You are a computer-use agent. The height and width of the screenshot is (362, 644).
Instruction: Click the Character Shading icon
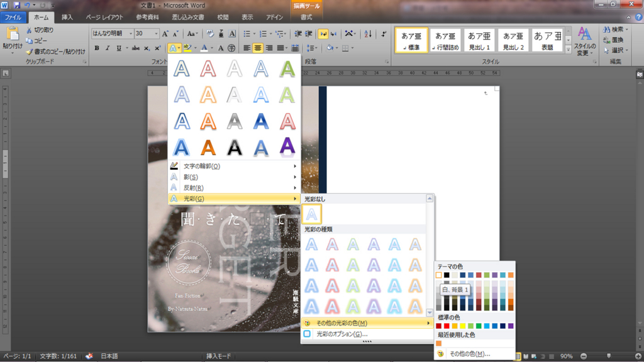click(221, 48)
